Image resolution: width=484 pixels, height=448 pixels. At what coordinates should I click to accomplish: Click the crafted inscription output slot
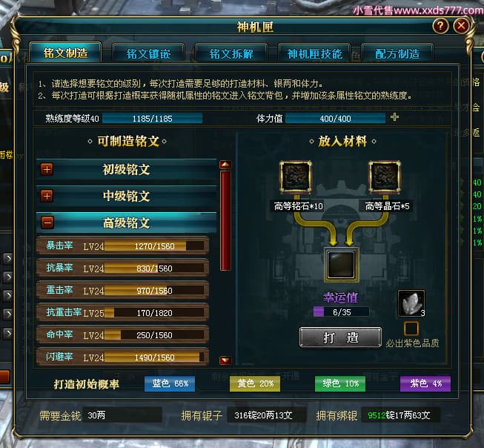tap(341, 265)
